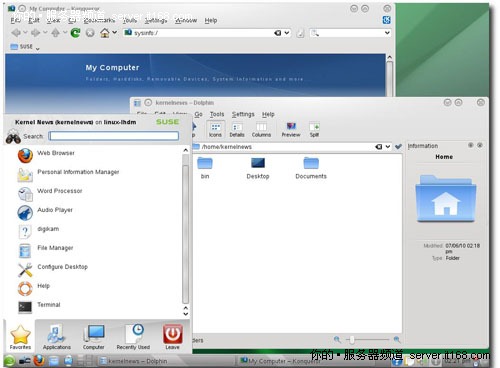
Task: Toggle Dolphin Preview mode
Action: click(x=291, y=129)
